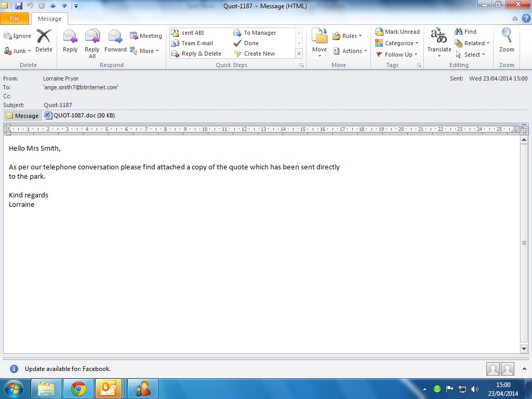The width and height of the screenshot is (532, 399).
Task: Click message scrollbar up arrow
Action: (524, 140)
